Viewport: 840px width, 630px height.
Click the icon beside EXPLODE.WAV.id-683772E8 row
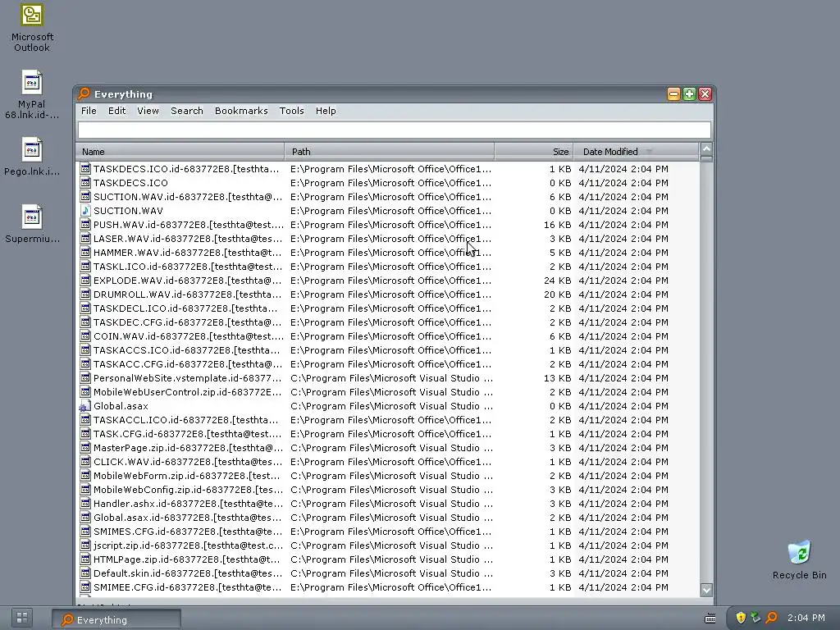85,281
